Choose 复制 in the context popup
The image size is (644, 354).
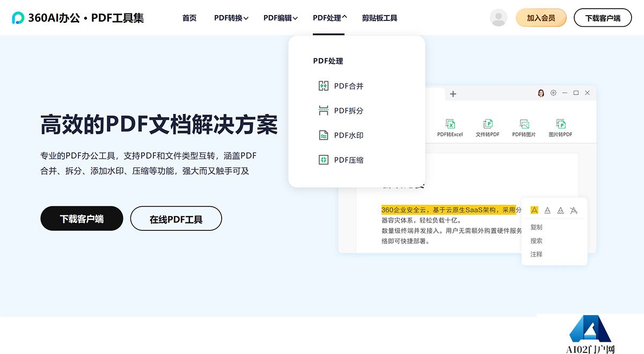(536, 227)
